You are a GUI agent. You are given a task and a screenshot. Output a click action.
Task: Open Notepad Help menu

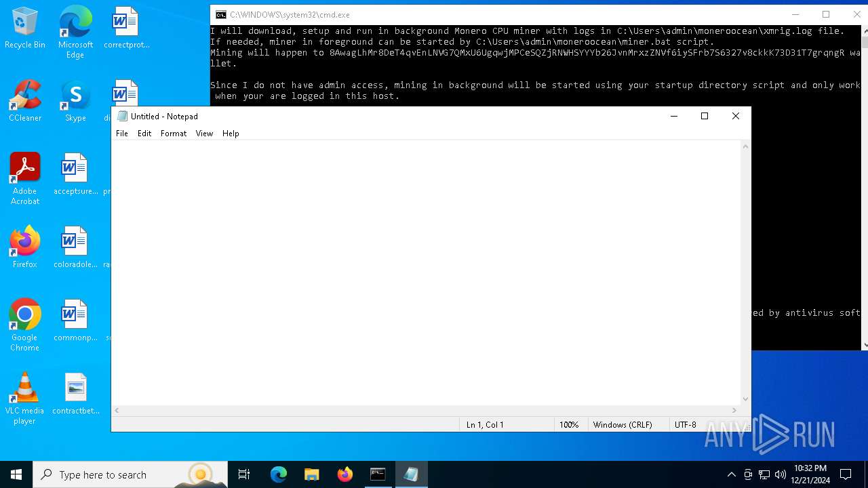[x=231, y=134]
